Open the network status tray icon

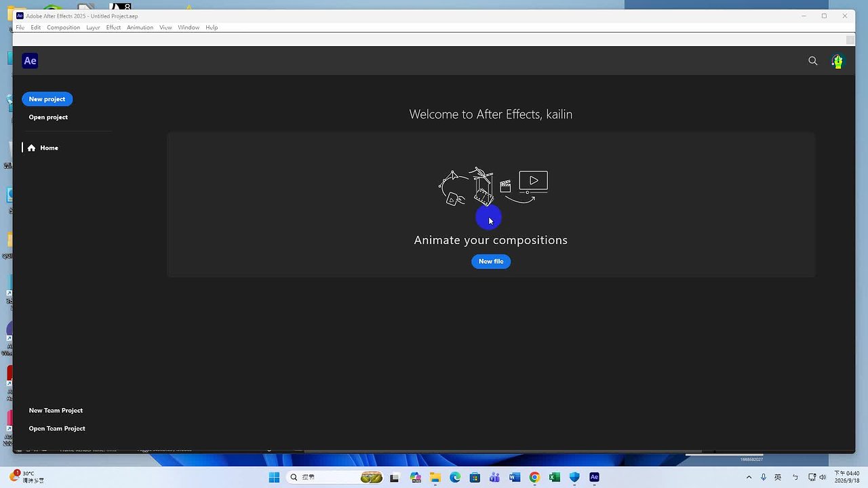[x=812, y=477]
